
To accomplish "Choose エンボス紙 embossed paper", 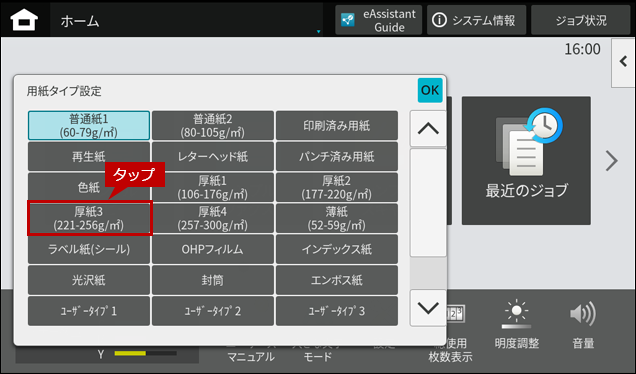I will tap(337, 280).
